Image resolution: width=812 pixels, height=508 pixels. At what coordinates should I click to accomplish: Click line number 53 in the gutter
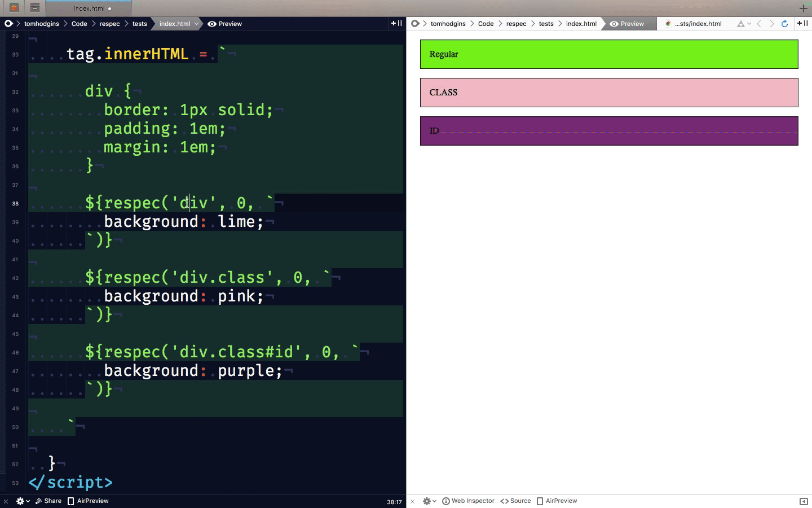(x=15, y=483)
